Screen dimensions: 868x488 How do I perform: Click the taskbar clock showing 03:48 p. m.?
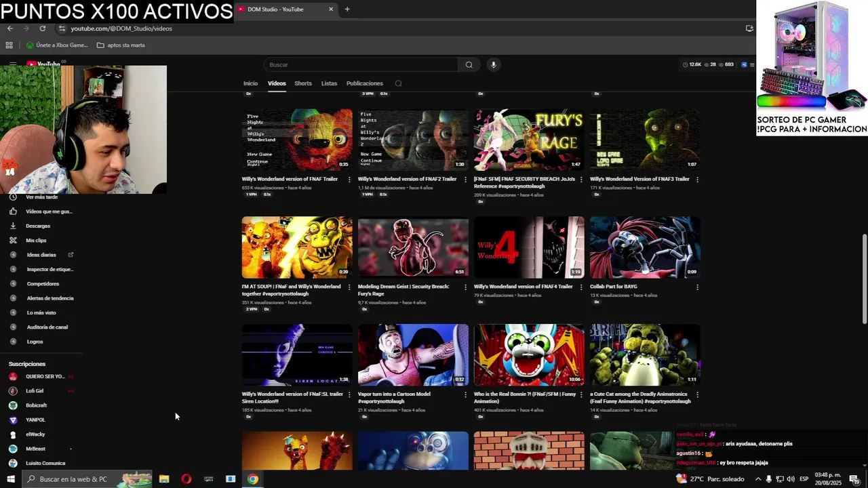click(827, 479)
